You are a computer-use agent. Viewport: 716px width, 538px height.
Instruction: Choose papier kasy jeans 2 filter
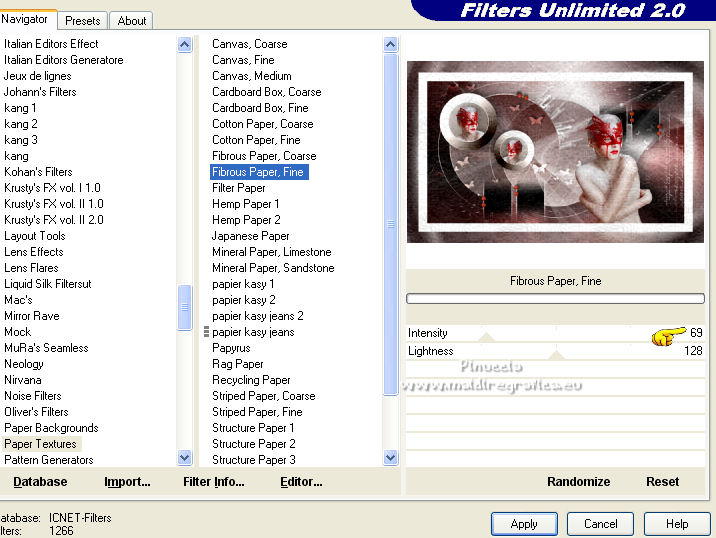point(258,316)
